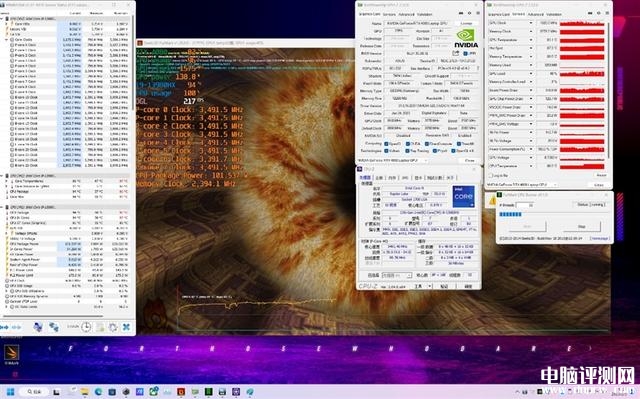
Task: Click the Lookup button in GPU-Z
Action: coord(466,23)
